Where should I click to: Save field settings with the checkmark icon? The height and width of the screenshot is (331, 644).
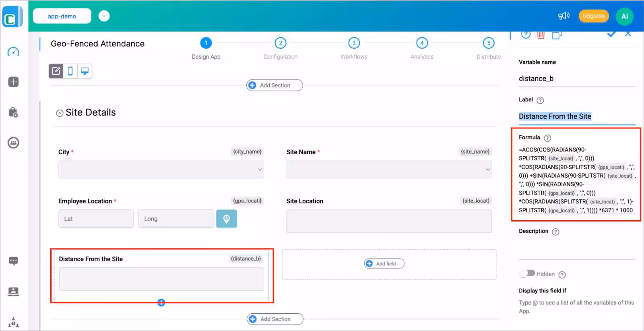point(611,34)
